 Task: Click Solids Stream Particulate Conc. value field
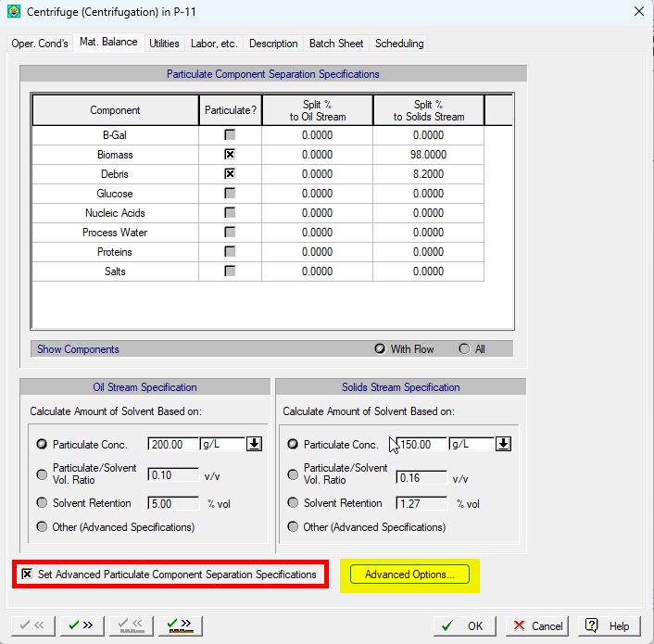pos(421,444)
